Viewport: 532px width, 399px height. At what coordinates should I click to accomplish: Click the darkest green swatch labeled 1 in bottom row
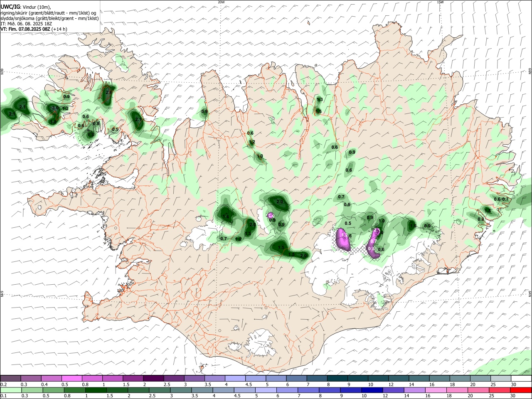point(96,390)
